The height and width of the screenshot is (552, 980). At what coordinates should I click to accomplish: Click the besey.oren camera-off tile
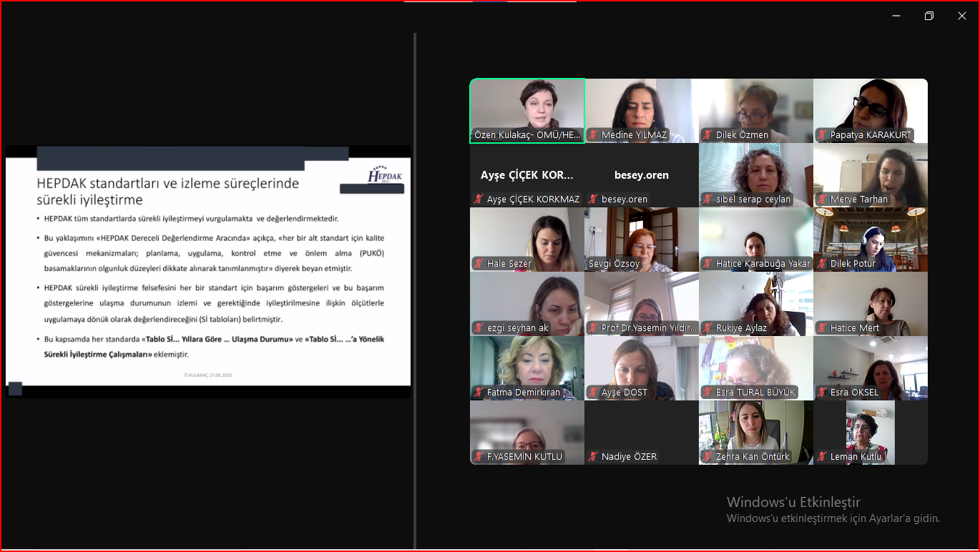click(x=642, y=174)
